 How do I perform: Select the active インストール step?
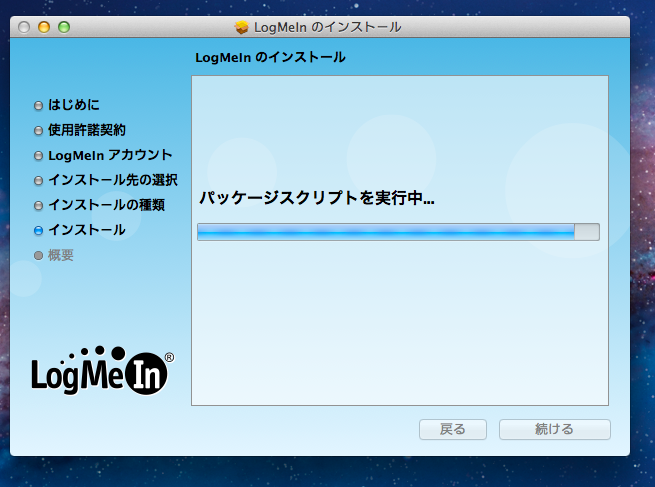point(79,230)
